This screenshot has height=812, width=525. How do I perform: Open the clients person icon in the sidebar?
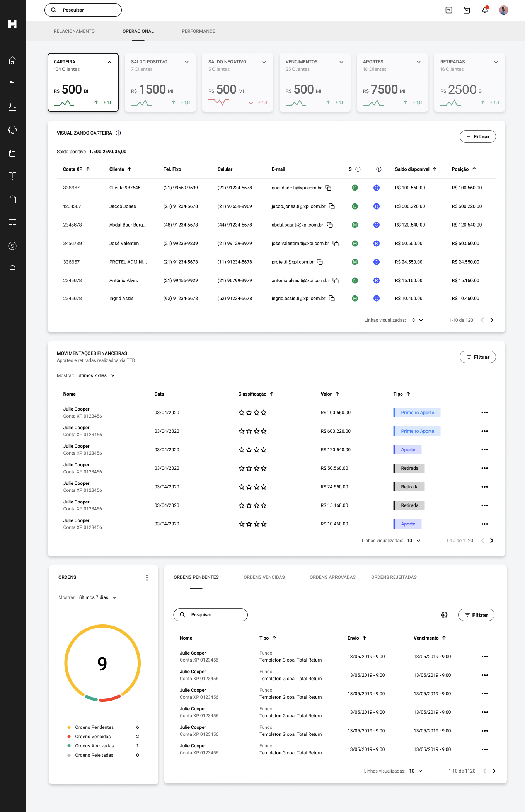[12, 107]
